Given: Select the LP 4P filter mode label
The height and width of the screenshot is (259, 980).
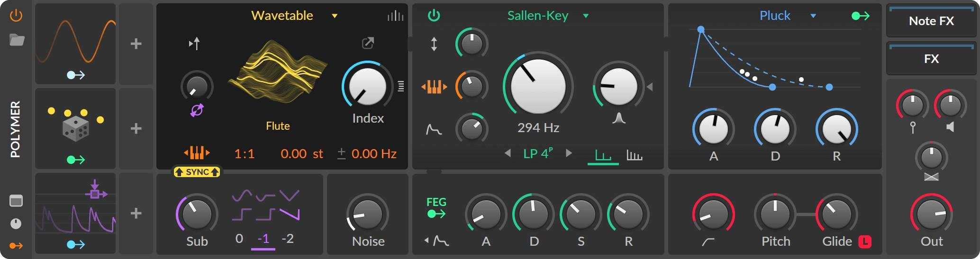Looking at the screenshot, I should 538,153.
